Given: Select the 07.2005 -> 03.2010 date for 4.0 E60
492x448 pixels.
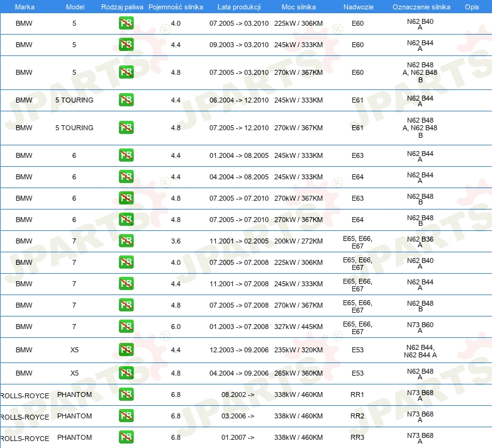Looking at the screenshot, I should tap(239, 23).
